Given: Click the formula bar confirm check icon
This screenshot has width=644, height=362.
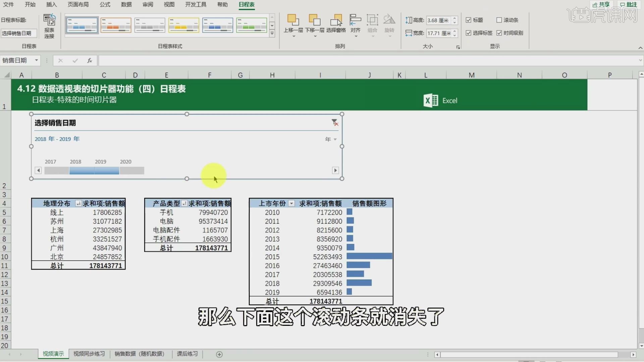Looking at the screenshot, I should 75,60.
